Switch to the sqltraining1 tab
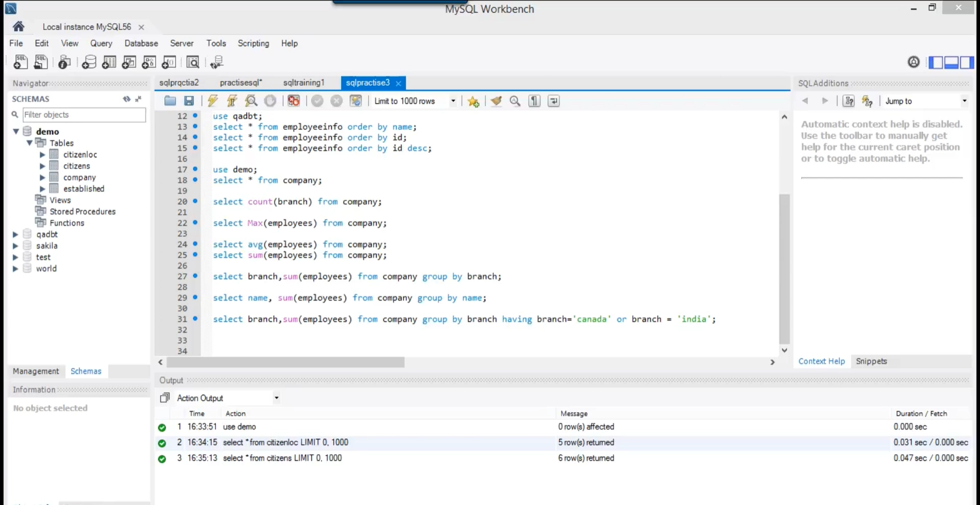This screenshot has width=980, height=505. coord(304,83)
